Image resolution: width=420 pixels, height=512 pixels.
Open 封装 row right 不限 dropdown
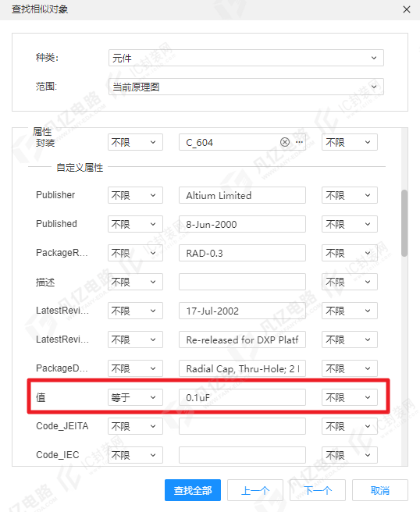pos(350,142)
